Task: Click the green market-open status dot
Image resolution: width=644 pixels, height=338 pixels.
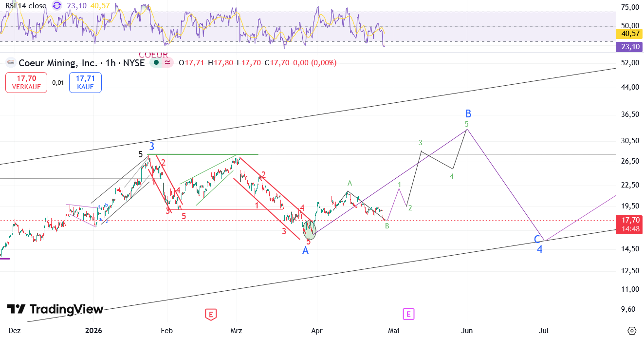Action: 156,63
